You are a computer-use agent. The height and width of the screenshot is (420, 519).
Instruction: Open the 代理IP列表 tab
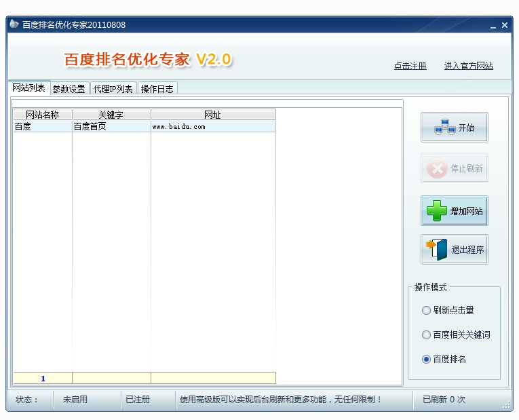(113, 89)
